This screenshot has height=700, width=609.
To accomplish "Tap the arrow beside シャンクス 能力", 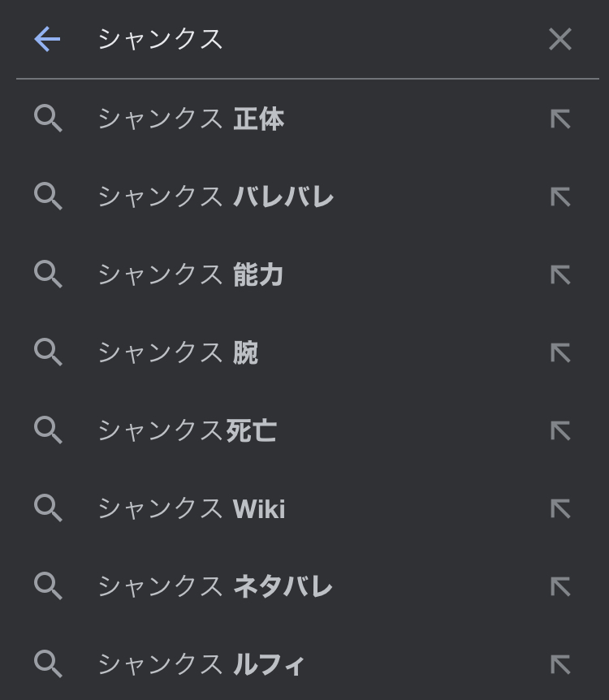I will click(559, 274).
